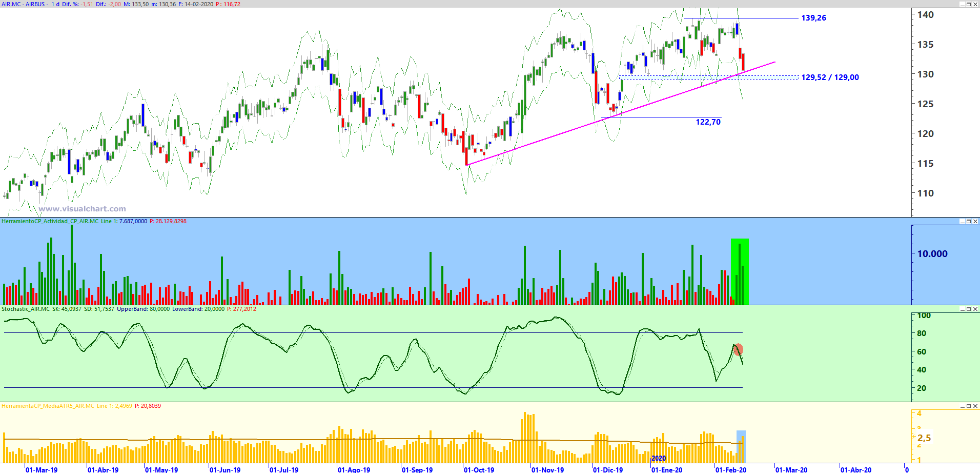Viewport: 980px width, 473px height.
Task: Select the 139,26 resistance price label
Action: [x=814, y=18]
